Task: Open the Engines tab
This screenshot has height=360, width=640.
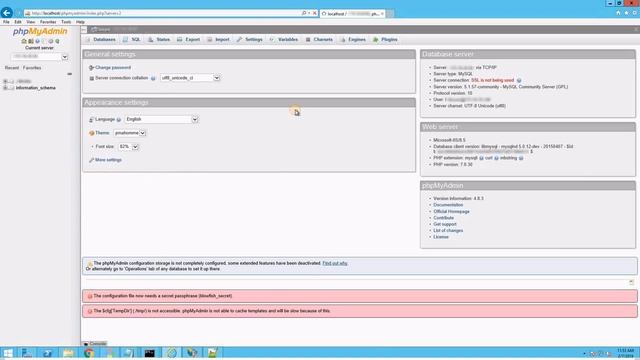Action: [x=353, y=40]
